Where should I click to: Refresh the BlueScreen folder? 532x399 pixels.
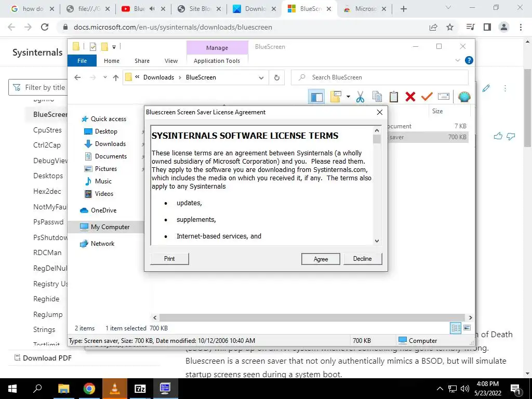[277, 78]
